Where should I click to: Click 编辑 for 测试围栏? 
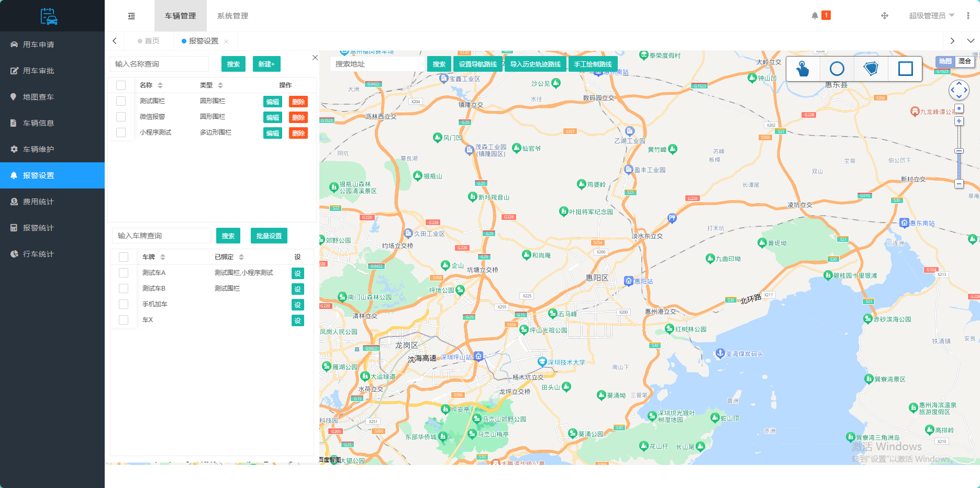click(272, 102)
